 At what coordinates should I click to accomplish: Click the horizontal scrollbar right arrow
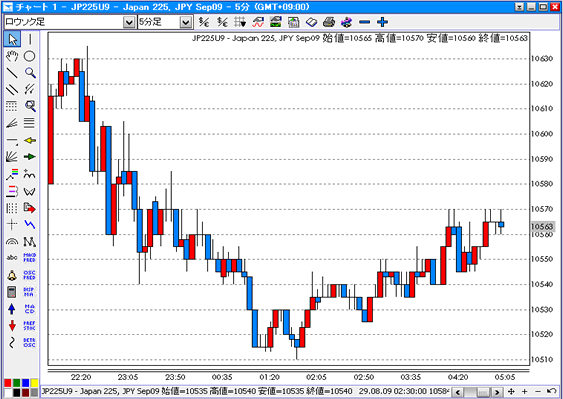(x=497, y=392)
